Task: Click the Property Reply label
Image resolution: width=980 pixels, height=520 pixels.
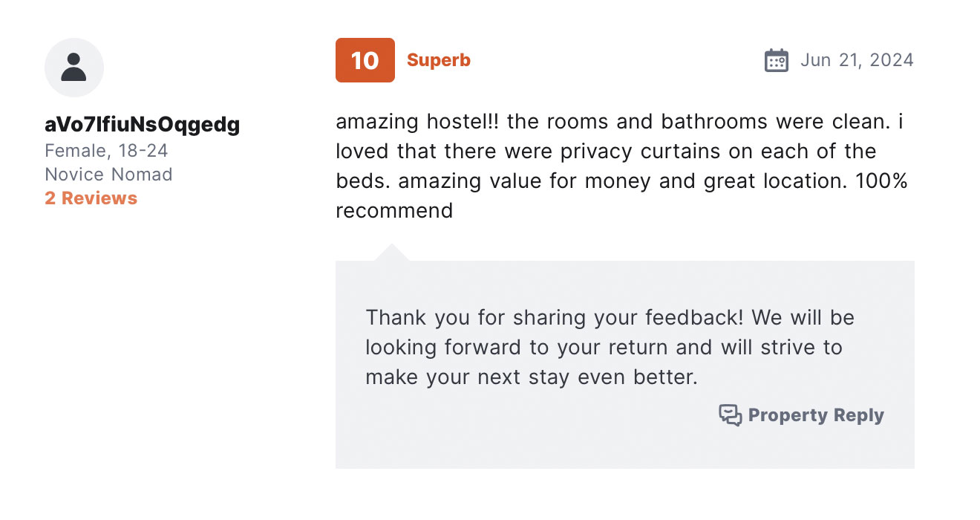Action: [x=816, y=415]
